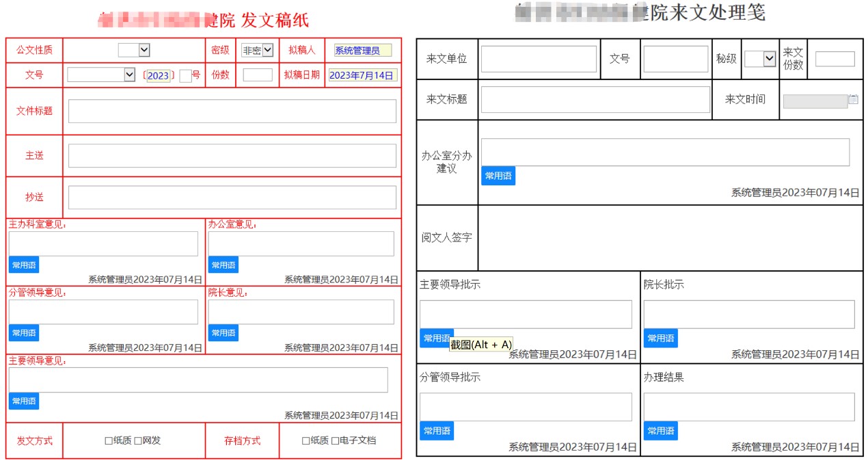Image resolution: width=868 pixels, height=463 pixels.
Task: Focus the 抄送 input field
Action: point(232,198)
